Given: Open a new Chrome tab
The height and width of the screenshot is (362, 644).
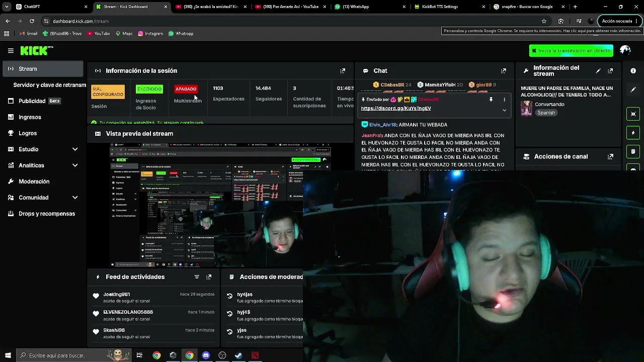Looking at the screenshot, I should 575,7.
